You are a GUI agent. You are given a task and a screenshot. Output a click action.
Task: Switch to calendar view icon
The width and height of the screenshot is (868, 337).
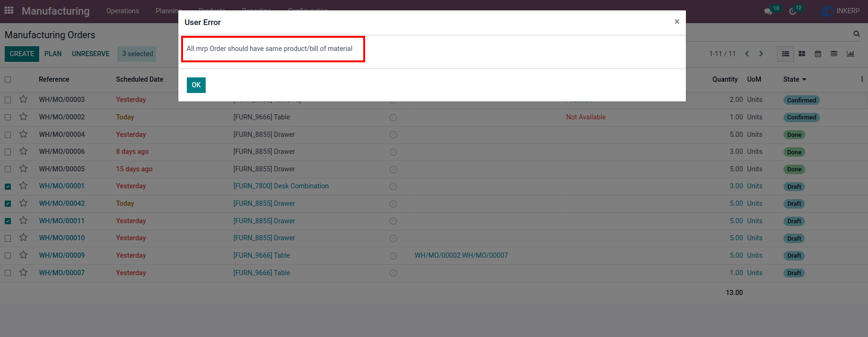click(x=818, y=54)
